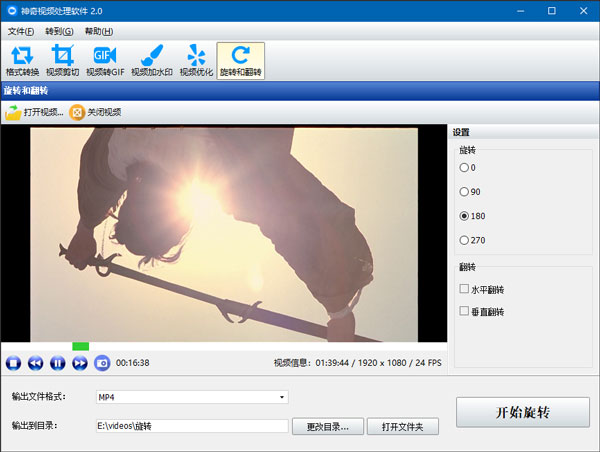Open the 文件(F) menu
600x452 pixels.
pyautogui.click(x=21, y=31)
